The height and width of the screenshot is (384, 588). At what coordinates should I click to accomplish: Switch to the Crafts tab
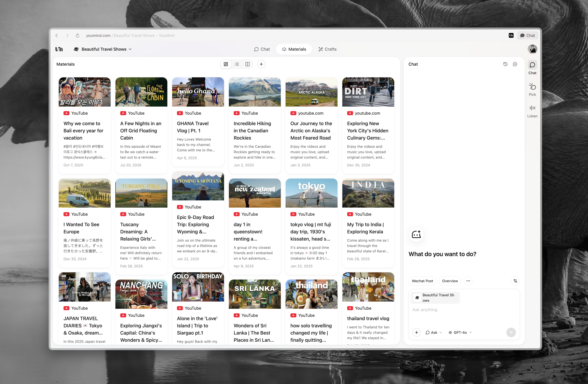[327, 49]
